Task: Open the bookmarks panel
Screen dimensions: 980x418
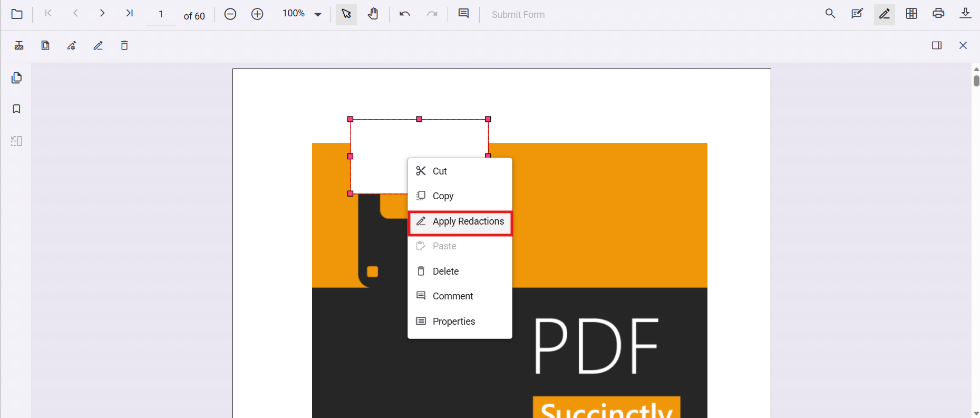Action: point(17,109)
